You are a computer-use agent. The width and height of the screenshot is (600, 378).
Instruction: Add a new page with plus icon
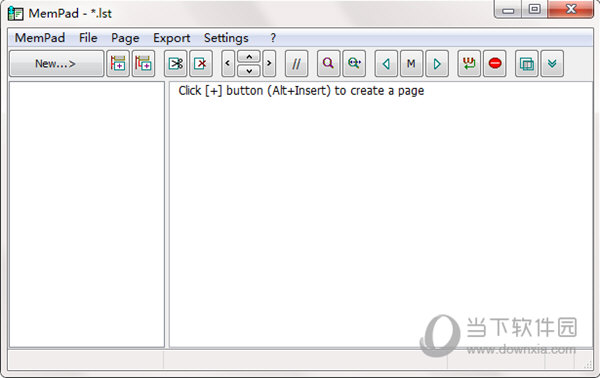pyautogui.click(x=118, y=64)
